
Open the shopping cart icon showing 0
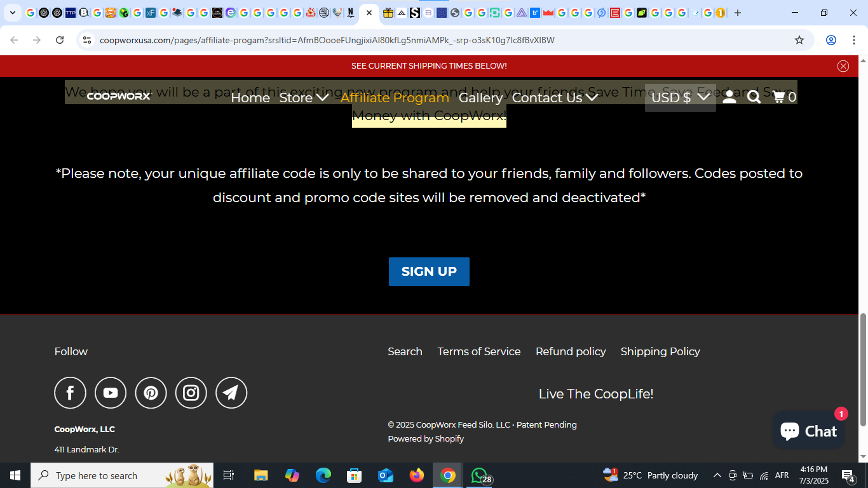pos(784,97)
